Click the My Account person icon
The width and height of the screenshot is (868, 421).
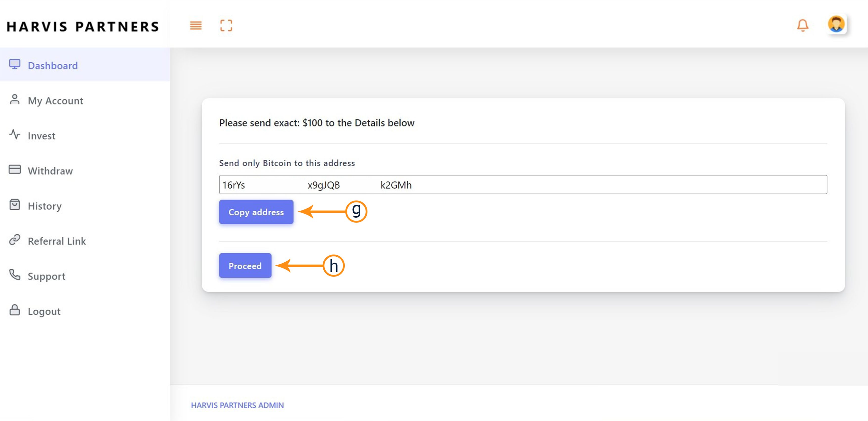click(15, 100)
